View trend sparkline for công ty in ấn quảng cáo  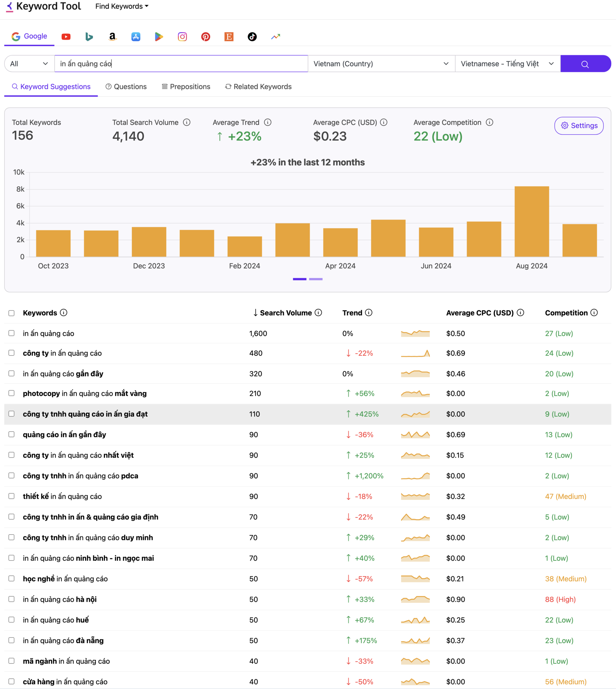pyautogui.click(x=415, y=353)
